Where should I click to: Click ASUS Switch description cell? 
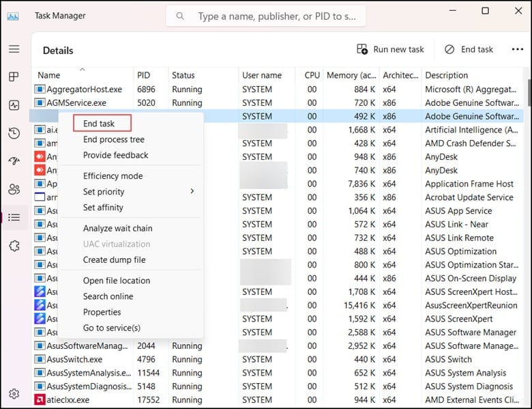pos(449,359)
